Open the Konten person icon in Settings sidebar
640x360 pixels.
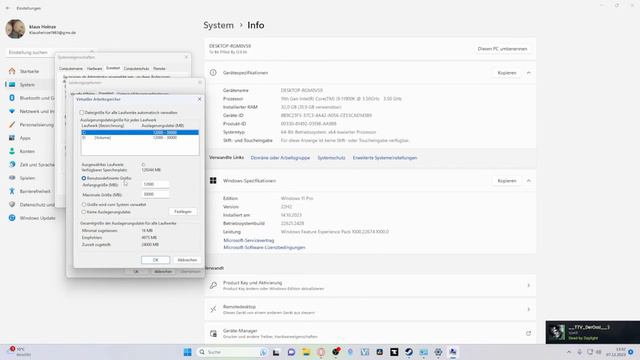[x=12, y=151]
